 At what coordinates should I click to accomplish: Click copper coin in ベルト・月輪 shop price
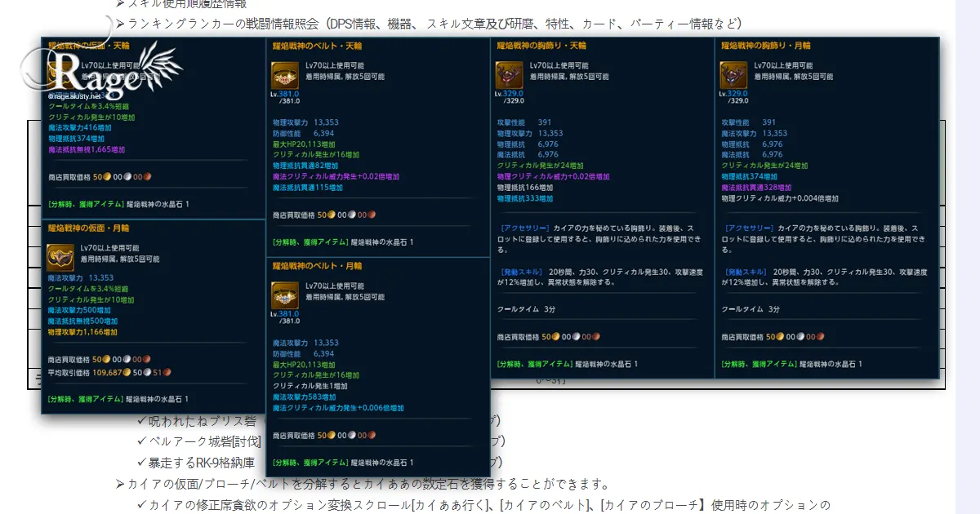click(372, 436)
